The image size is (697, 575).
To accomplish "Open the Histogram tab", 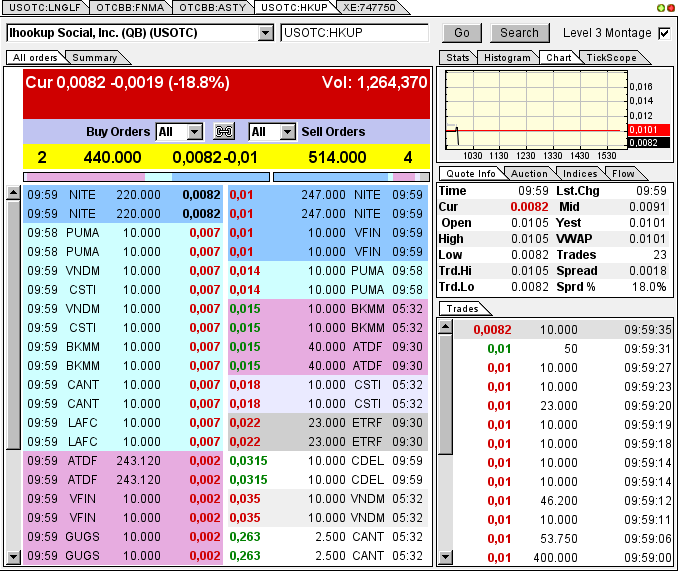I will 507,58.
